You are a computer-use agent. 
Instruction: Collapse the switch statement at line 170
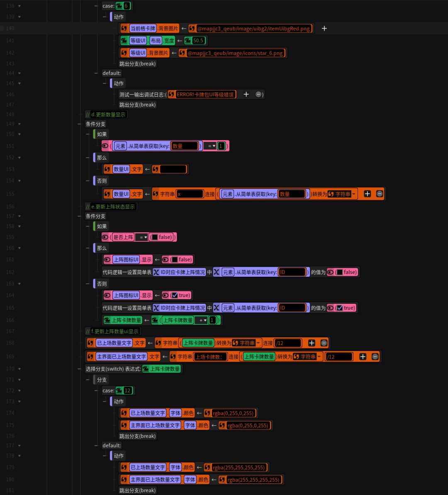coord(19,369)
